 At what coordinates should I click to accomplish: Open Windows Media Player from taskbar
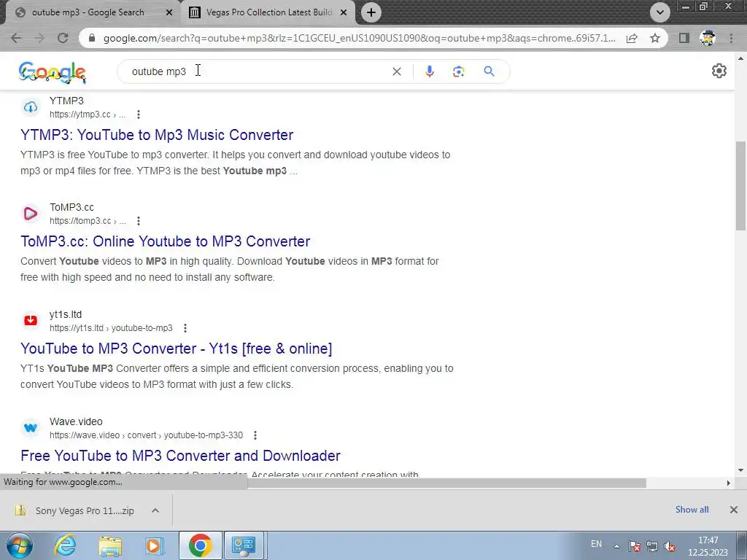click(155, 545)
